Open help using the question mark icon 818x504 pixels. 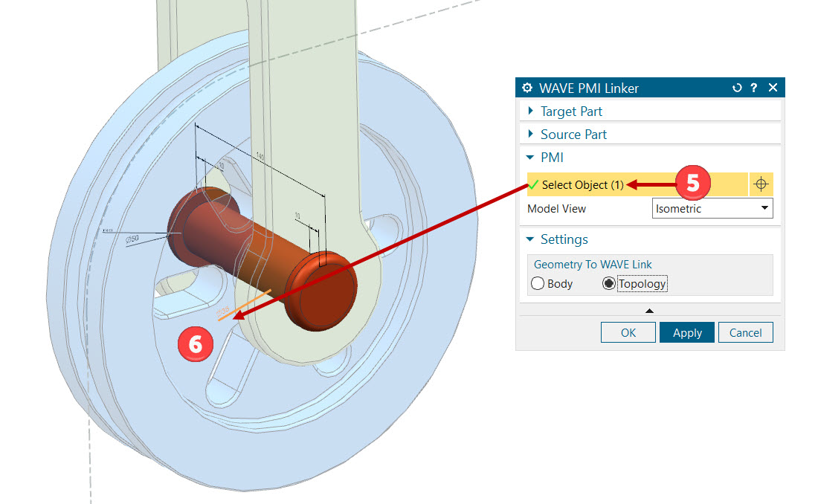tap(754, 88)
